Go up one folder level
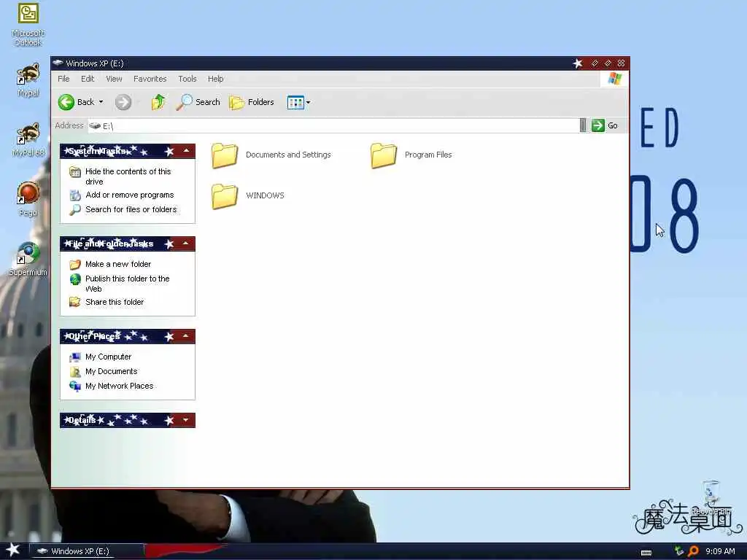Viewport: 747px width, 560px height. [x=158, y=102]
